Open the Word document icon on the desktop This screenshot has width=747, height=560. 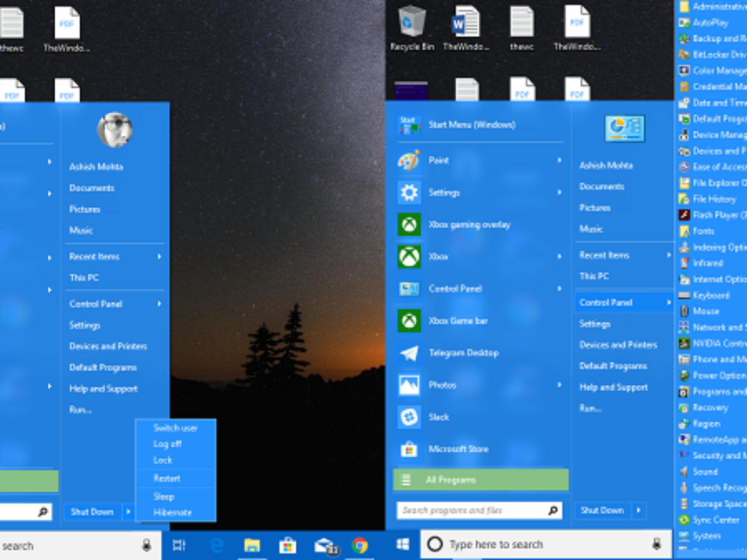[466, 29]
